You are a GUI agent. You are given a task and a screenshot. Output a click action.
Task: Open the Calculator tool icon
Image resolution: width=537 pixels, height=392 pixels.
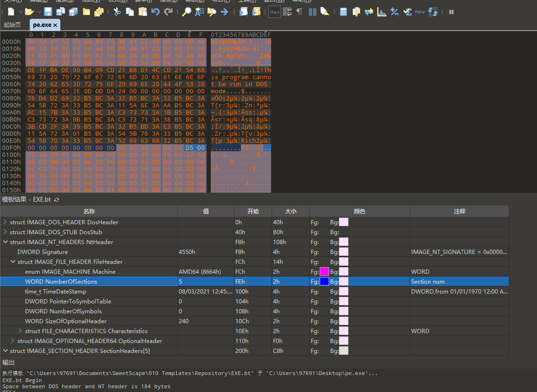[x=343, y=12]
